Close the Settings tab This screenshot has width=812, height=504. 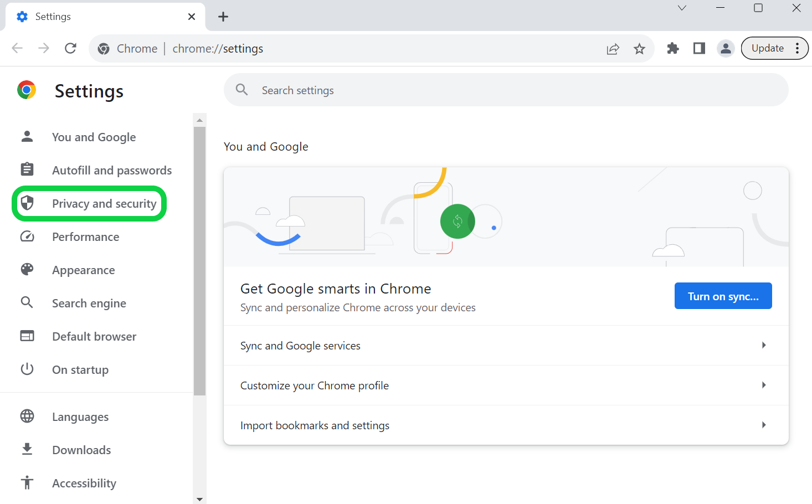click(192, 17)
